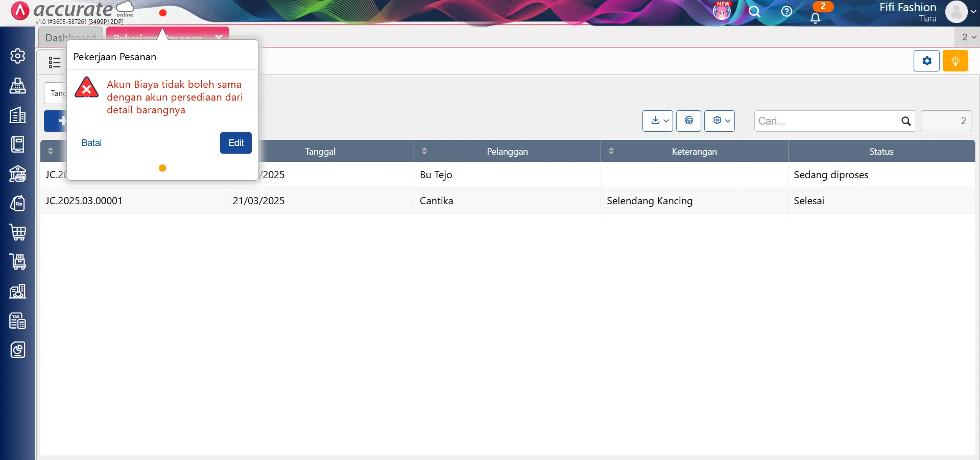Click the help question mark icon

click(x=786, y=11)
